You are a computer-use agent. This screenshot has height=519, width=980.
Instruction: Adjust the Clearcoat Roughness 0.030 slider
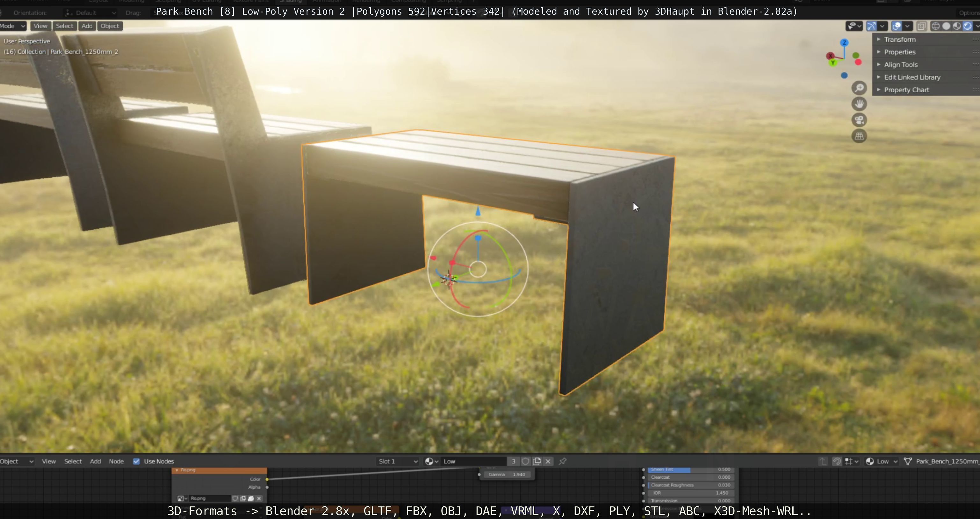691,485
